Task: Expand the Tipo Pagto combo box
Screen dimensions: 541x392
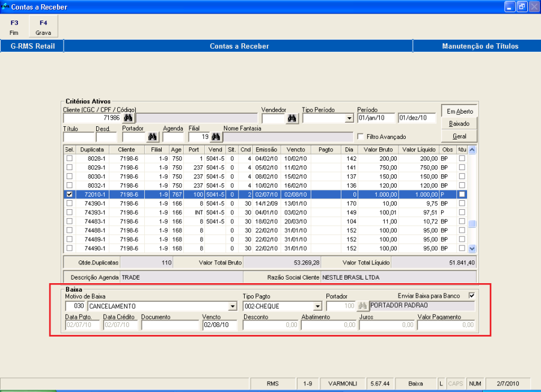Action: [x=318, y=306]
